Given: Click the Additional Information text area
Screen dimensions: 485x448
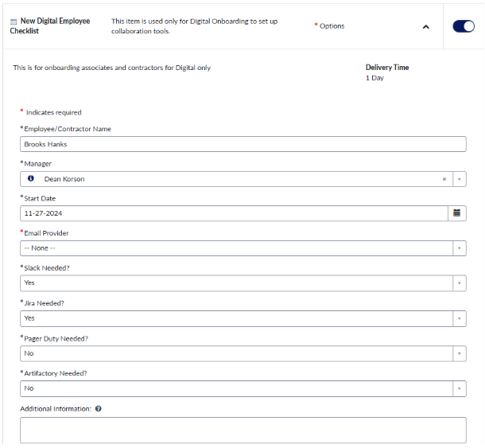Looking at the screenshot, I should point(242,429).
